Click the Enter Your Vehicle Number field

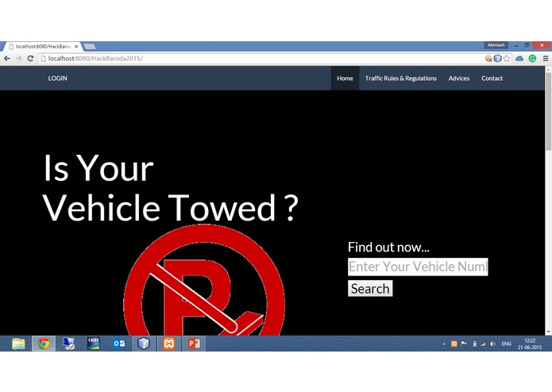(418, 267)
